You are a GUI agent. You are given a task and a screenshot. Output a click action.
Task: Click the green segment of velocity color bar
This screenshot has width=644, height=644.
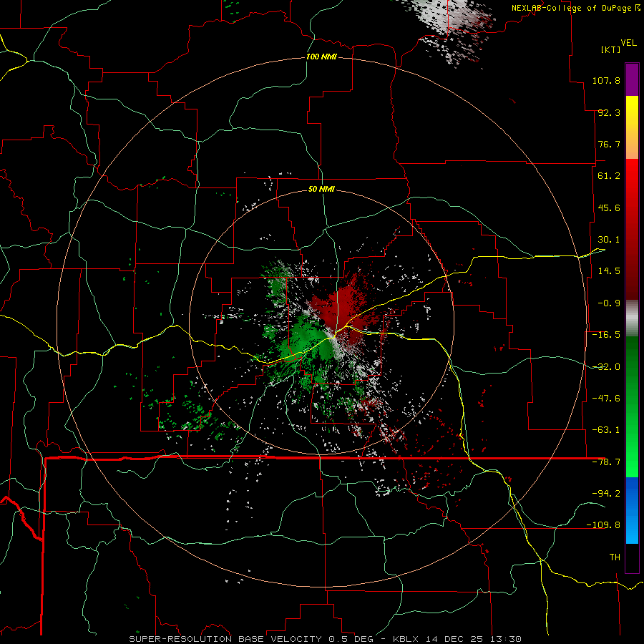632,406
